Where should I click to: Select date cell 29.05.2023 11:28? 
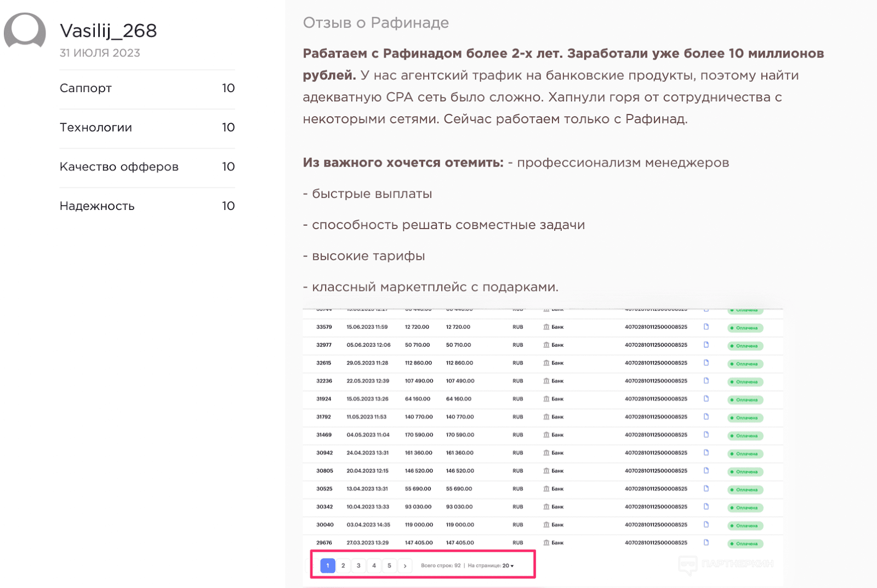pyautogui.click(x=367, y=363)
